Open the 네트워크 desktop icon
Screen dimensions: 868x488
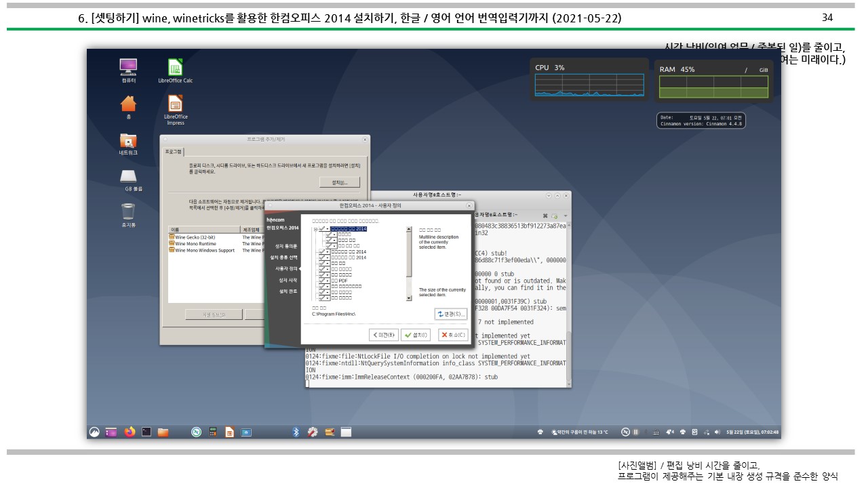click(x=128, y=144)
